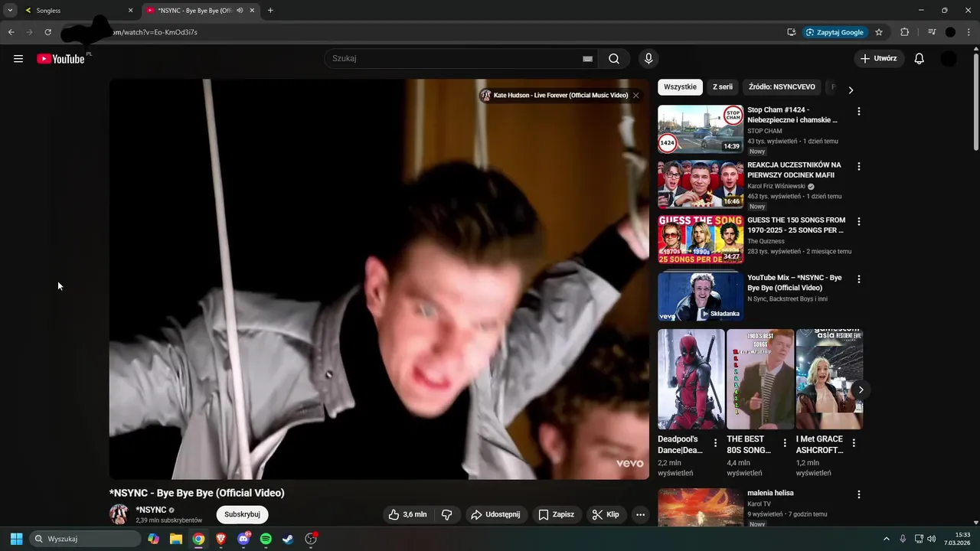Click the Udostępnij share button
Viewport: 980px width, 551px height.
pyautogui.click(x=495, y=515)
